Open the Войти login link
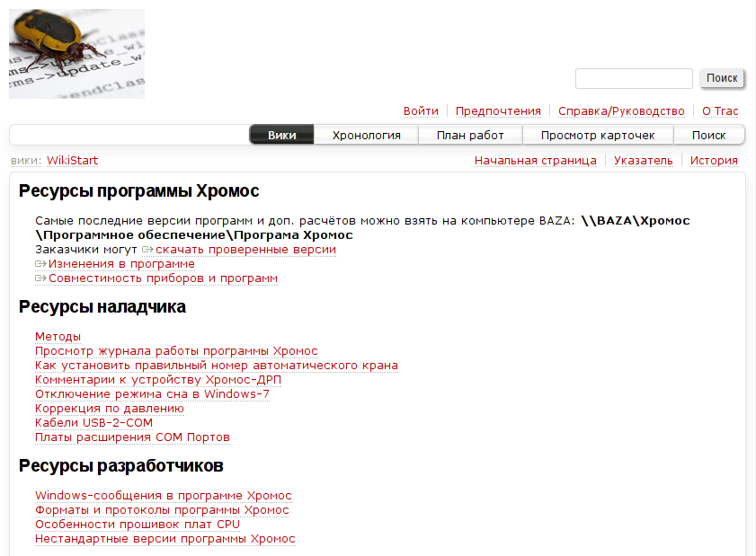Screen dimensions: 756x556 coord(421,111)
